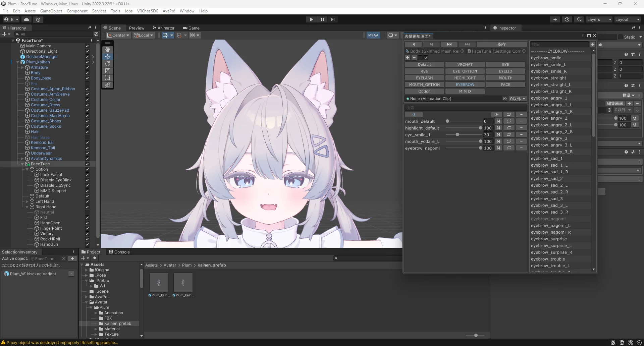The height and width of the screenshot is (346, 644).
Task: Click the plus icon beside blendshape search
Action: click(x=593, y=44)
